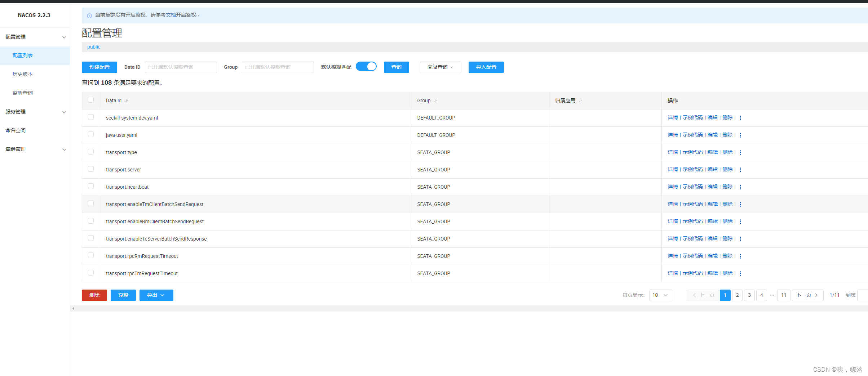This screenshot has width=868, height=376.
Task: Open the 导出 dropdown button
Action: click(x=156, y=295)
